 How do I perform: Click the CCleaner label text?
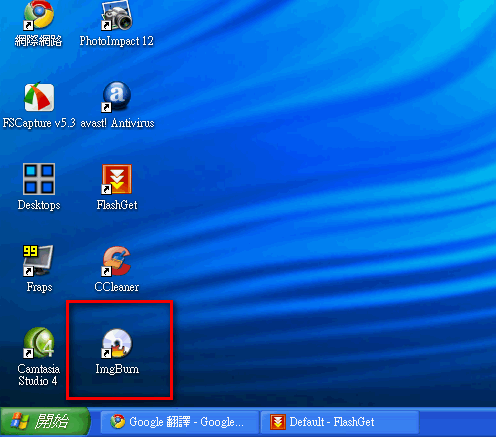click(x=117, y=287)
